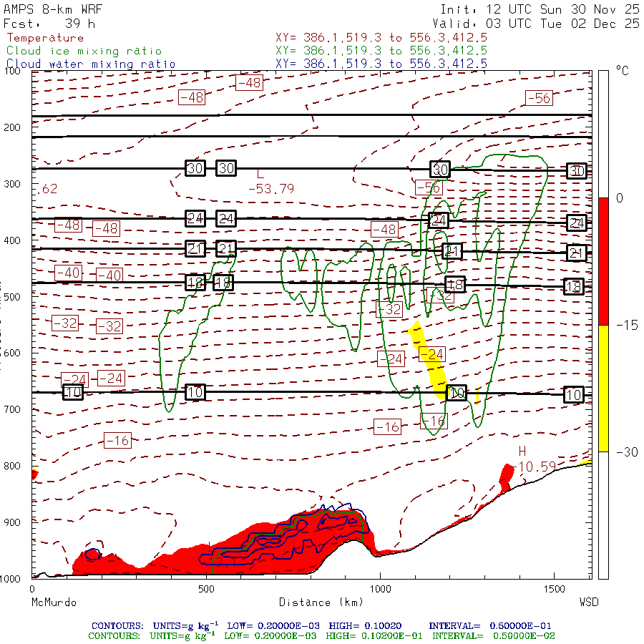Click the "AMPS 8-km WRF" title
This screenshot has height=644, width=644.
[53, 9]
